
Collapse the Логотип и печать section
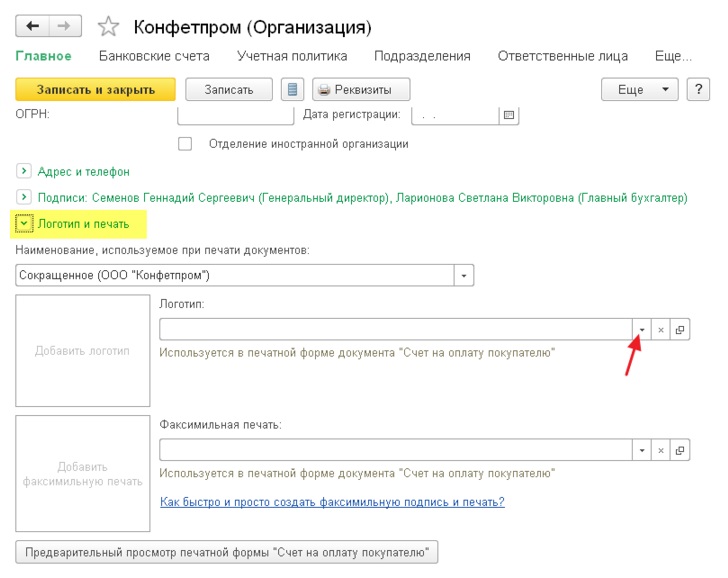tap(24, 223)
